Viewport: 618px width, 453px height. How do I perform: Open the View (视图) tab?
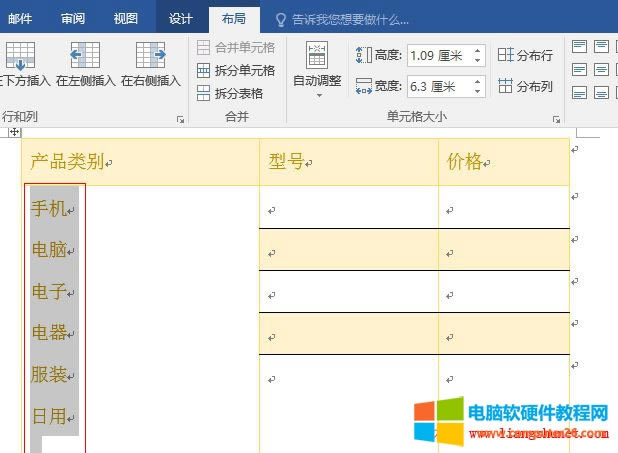pos(126,18)
